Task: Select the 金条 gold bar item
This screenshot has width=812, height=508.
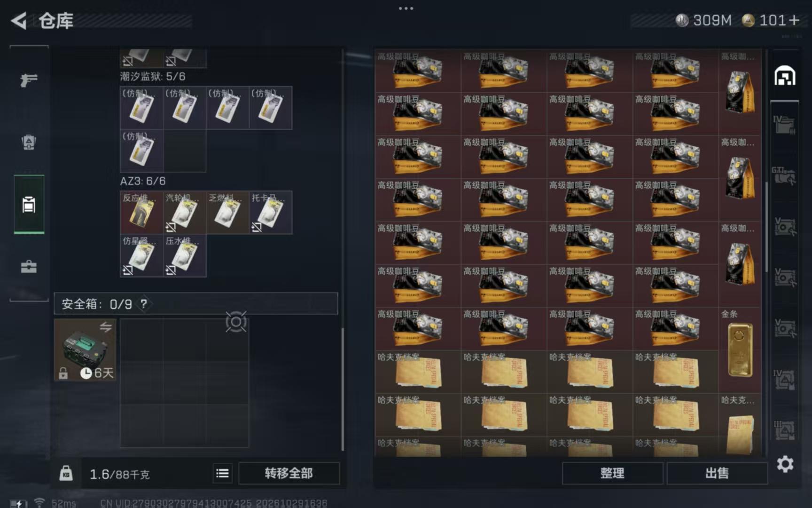Action: 740,350
